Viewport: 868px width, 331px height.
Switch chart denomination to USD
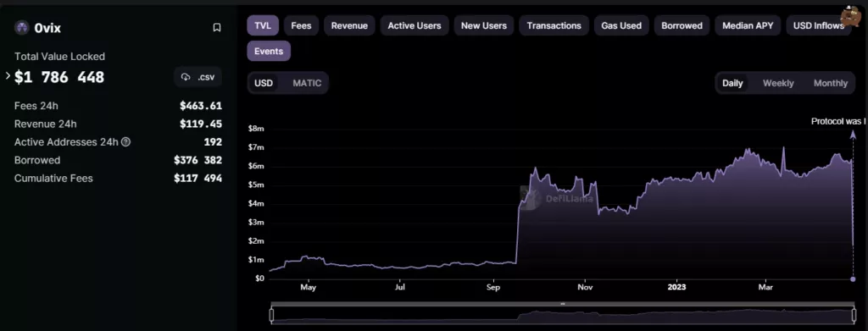tap(264, 83)
